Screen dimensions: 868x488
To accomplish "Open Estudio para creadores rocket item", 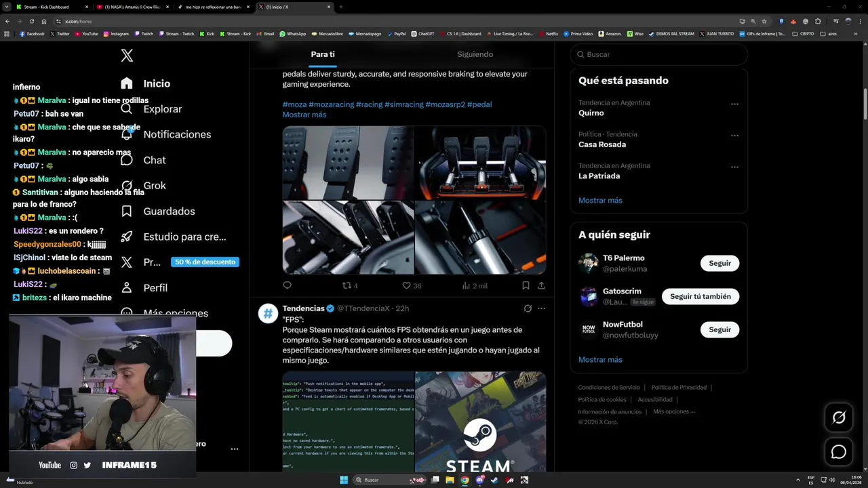I will (x=174, y=237).
